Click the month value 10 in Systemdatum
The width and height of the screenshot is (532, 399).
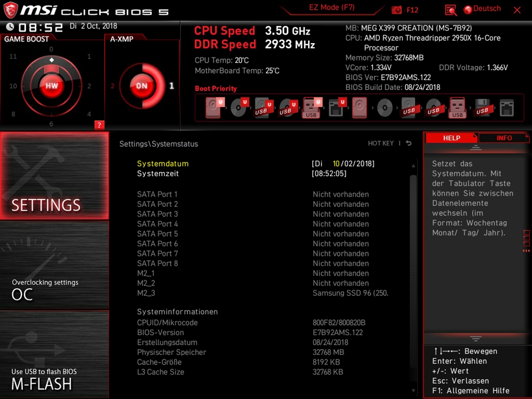[x=336, y=163]
